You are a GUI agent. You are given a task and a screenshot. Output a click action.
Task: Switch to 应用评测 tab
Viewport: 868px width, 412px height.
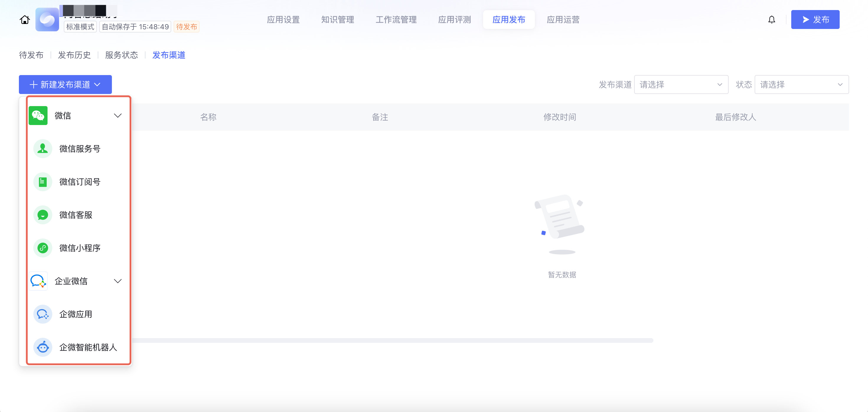pos(454,20)
